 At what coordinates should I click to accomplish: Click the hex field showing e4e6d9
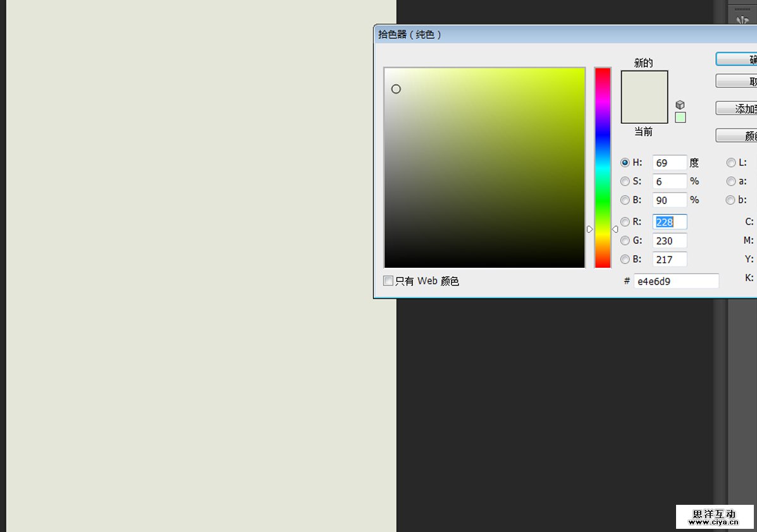coord(676,281)
